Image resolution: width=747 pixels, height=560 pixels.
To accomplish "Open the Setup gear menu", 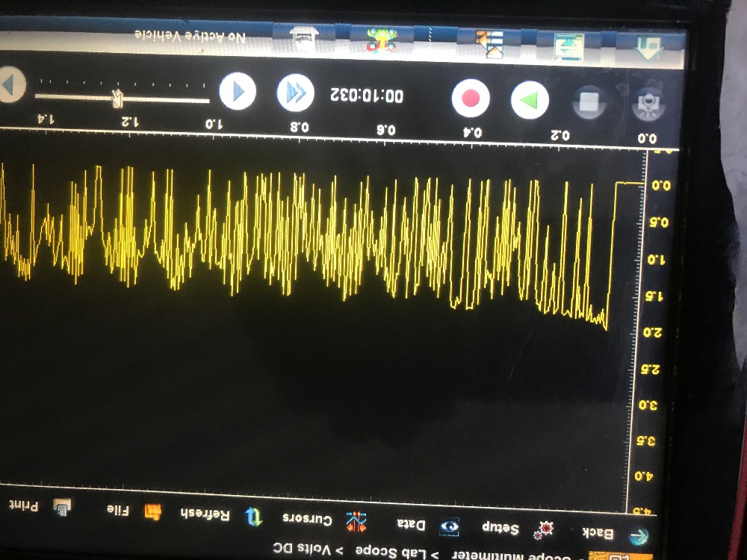I will pyautogui.click(x=523, y=529).
